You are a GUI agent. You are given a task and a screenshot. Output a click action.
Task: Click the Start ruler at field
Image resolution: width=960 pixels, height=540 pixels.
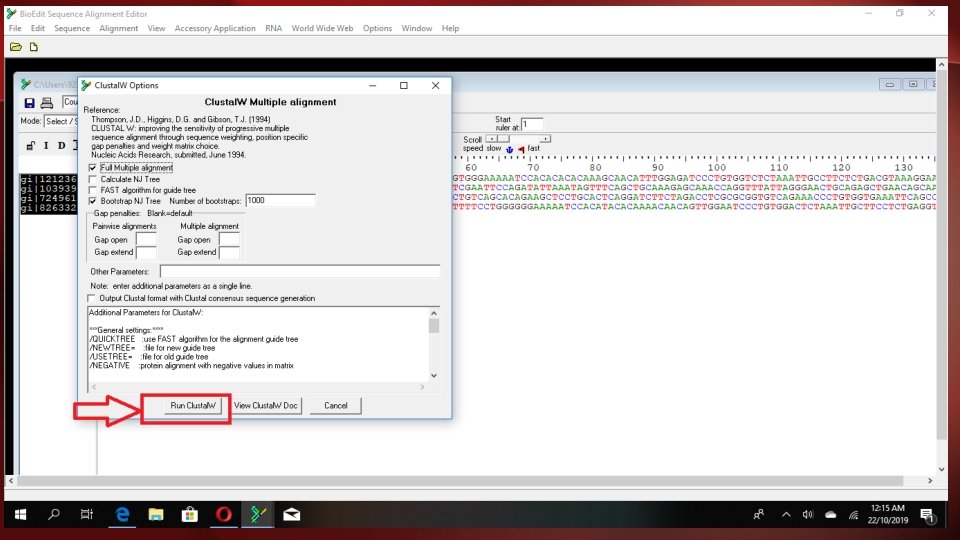(x=531, y=124)
